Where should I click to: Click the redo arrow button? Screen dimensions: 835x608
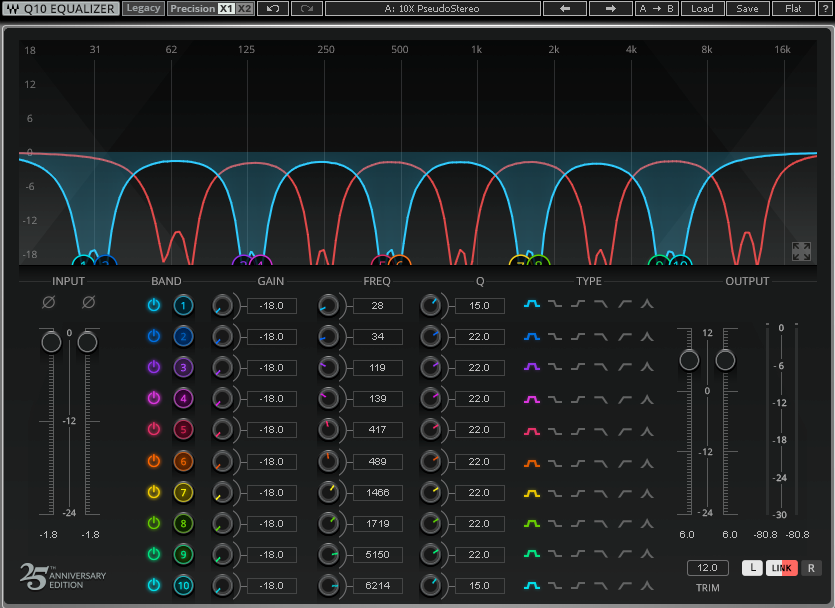pyautogui.click(x=307, y=9)
